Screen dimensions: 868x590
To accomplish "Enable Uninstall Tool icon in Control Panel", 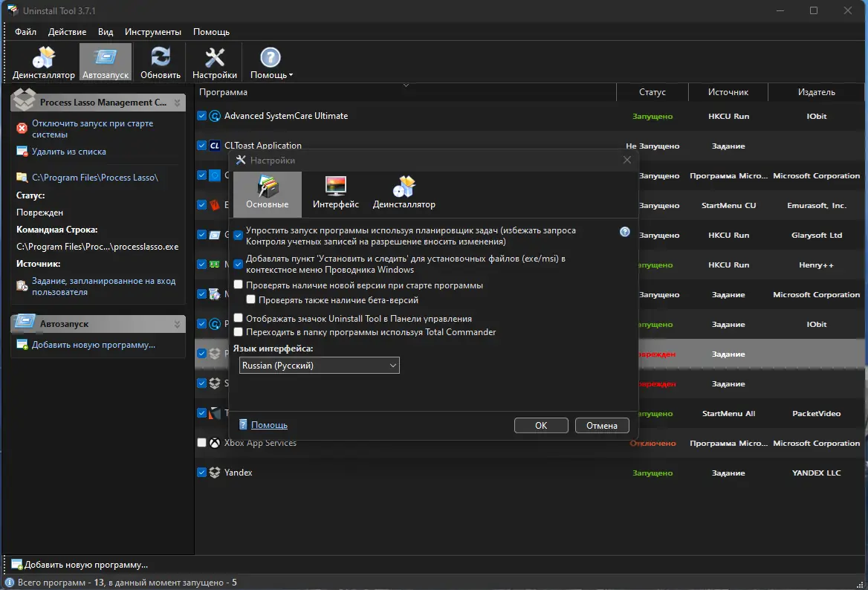I will coord(238,318).
